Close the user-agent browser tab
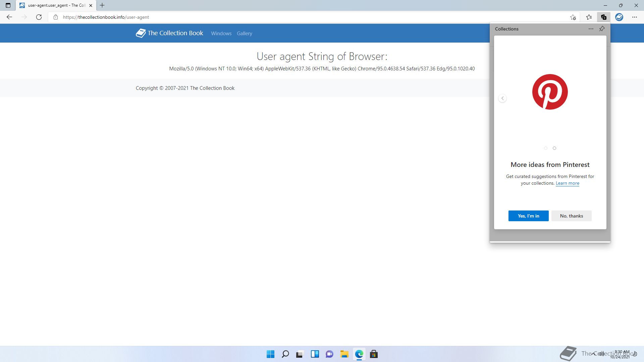Viewport: 644px width, 362px height. point(91,5)
